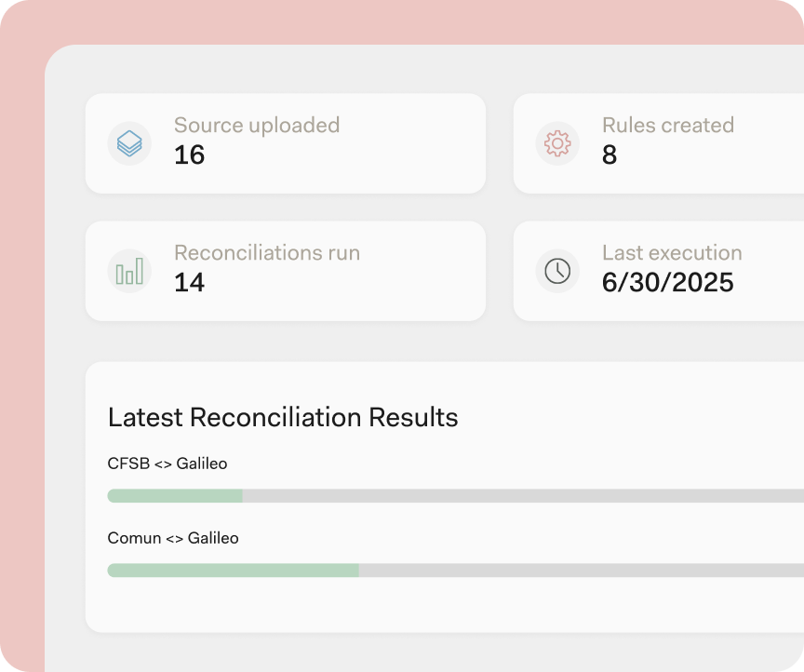Click the Comun <> Galileo progress bar
804x672 pixels.
456,570
